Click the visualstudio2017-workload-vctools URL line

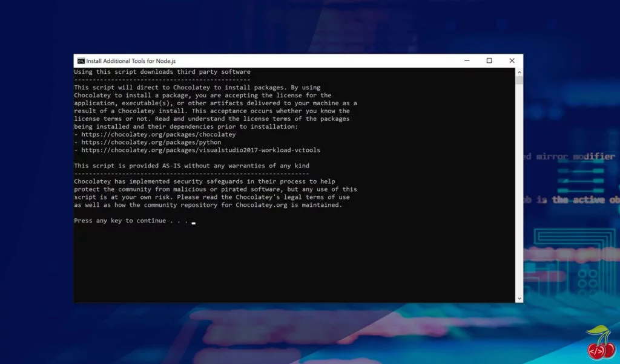pos(197,150)
